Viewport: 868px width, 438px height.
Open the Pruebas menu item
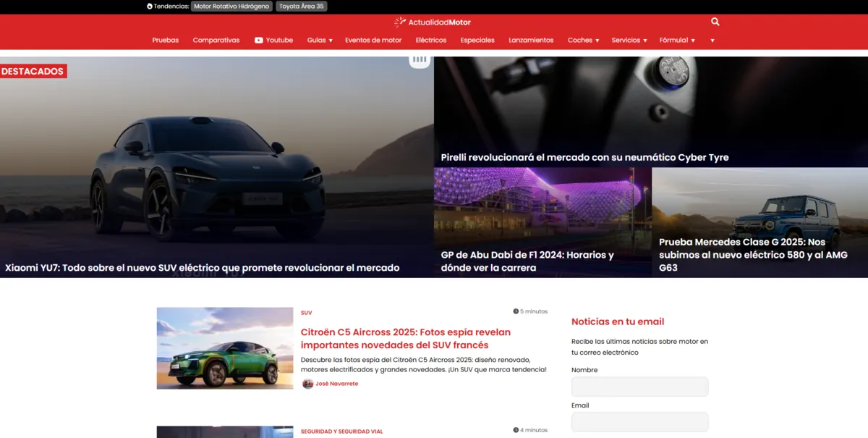click(x=166, y=41)
